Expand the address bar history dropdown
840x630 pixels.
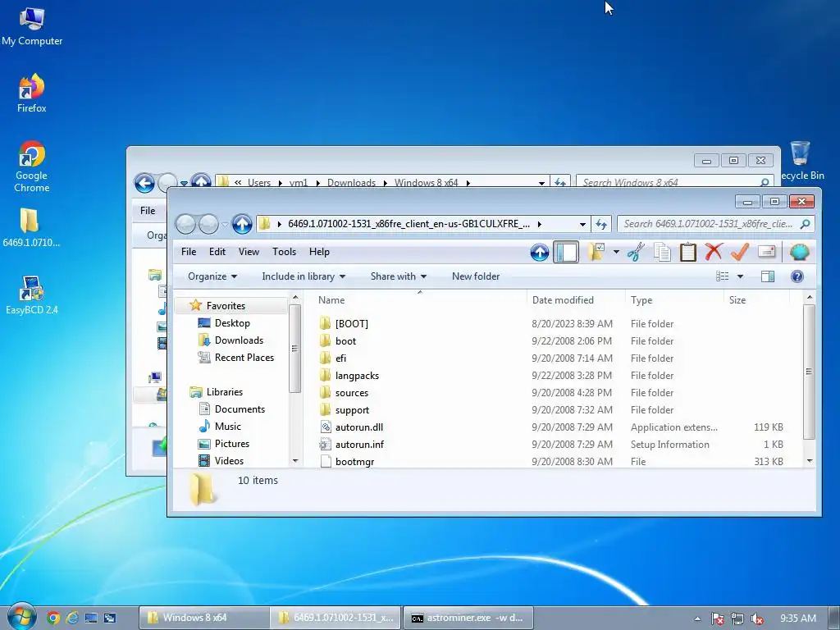point(582,224)
